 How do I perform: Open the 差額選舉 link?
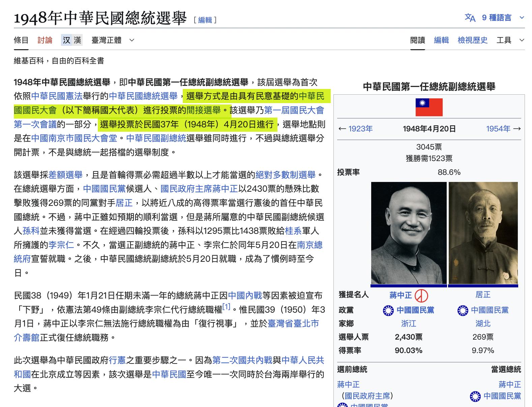pos(65,175)
